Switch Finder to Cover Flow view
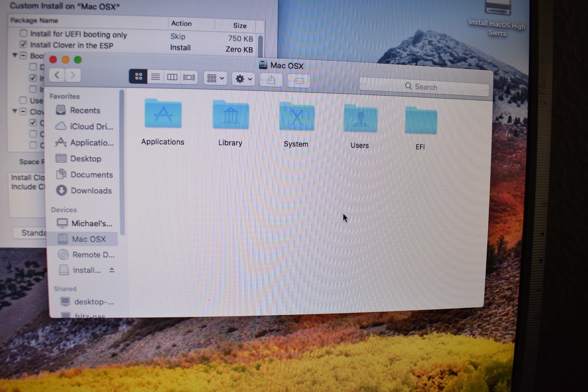The width and height of the screenshot is (588, 392). click(189, 77)
